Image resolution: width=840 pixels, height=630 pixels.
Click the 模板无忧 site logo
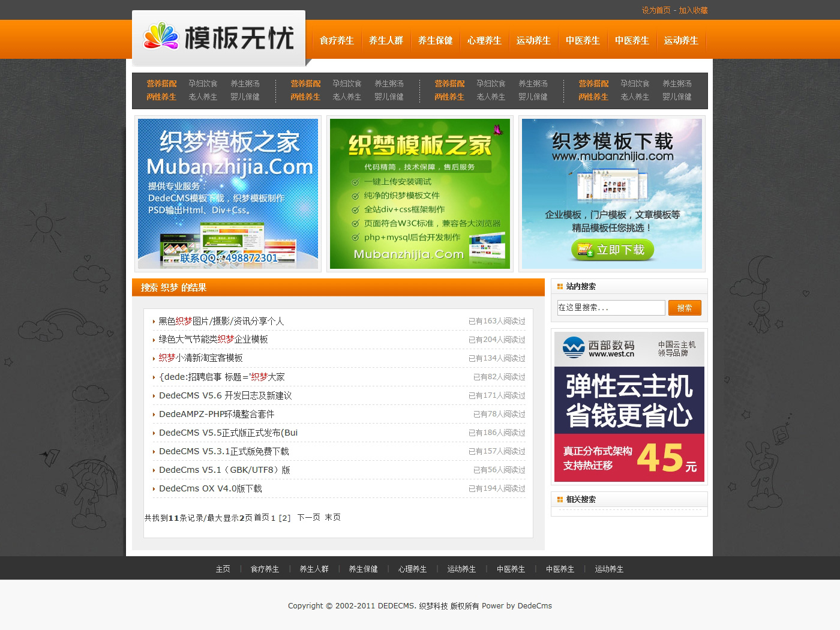[218, 38]
